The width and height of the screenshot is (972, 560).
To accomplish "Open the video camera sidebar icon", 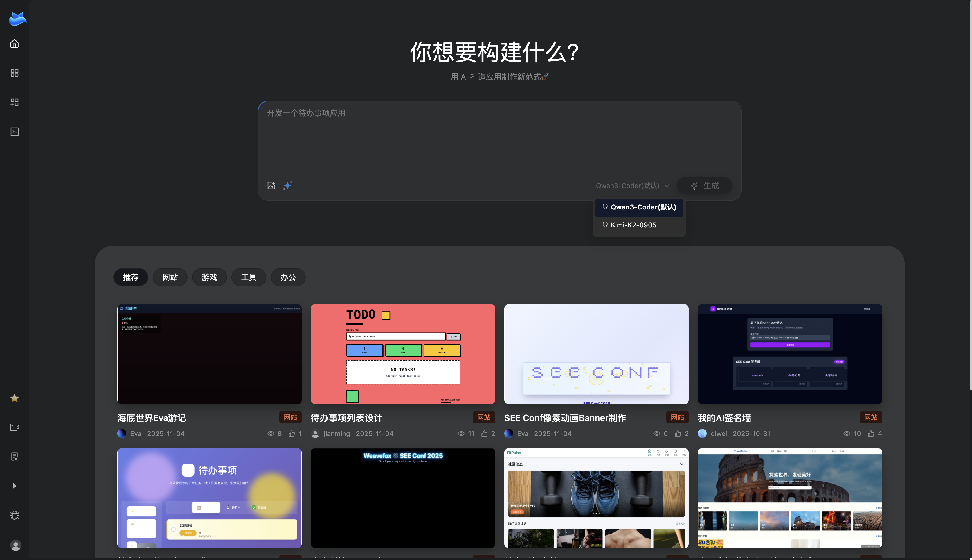I will click(x=15, y=427).
